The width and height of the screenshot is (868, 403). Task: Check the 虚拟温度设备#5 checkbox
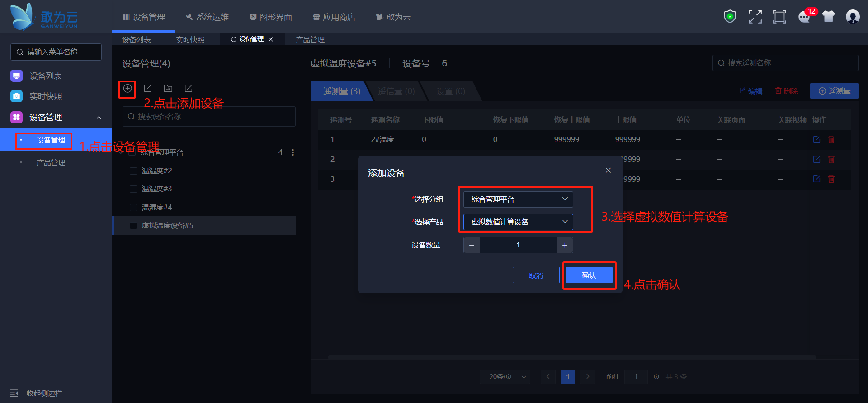pos(133,225)
